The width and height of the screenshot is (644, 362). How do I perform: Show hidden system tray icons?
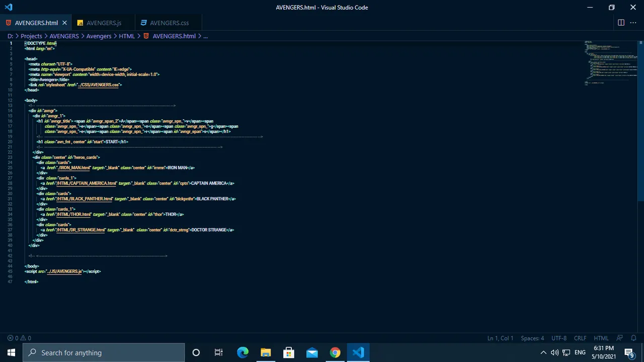click(543, 352)
